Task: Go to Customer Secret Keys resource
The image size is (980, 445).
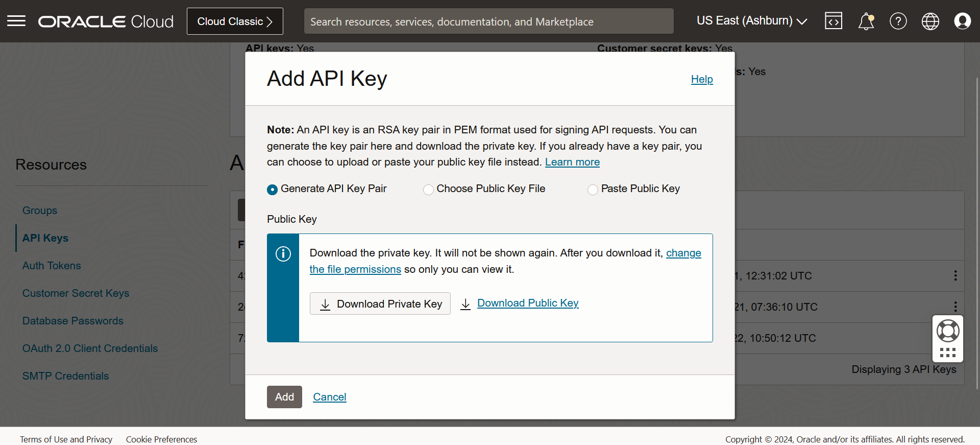Action: (76, 293)
